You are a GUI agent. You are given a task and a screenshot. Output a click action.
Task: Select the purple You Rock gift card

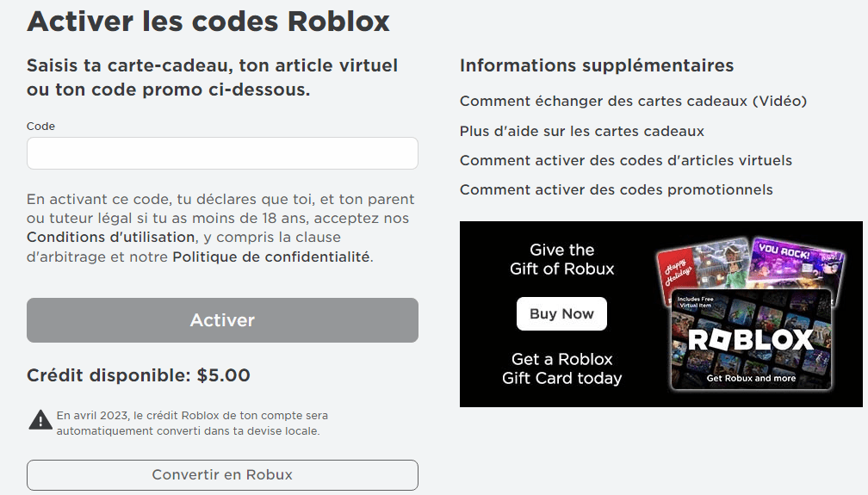tap(797, 262)
